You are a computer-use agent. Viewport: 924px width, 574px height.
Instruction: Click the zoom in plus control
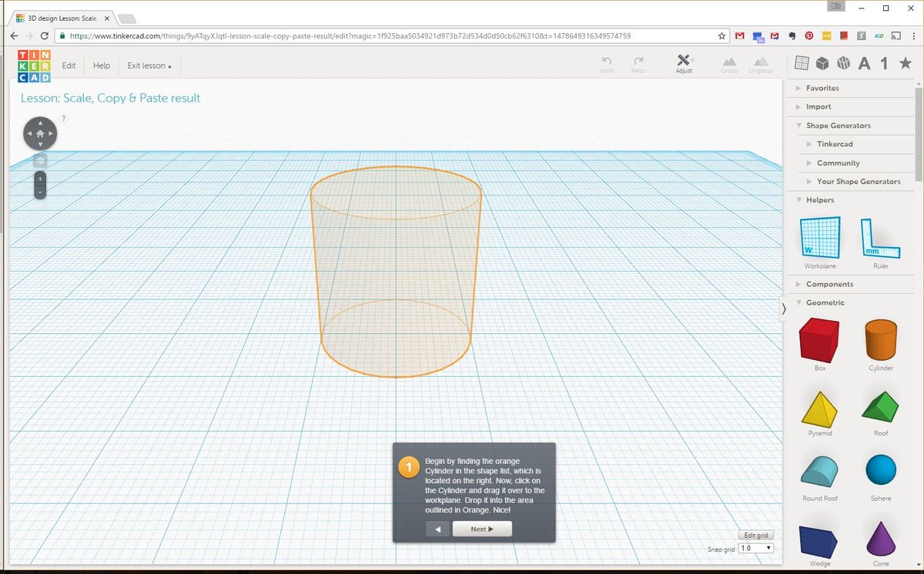pyautogui.click(x=39, y=178)
